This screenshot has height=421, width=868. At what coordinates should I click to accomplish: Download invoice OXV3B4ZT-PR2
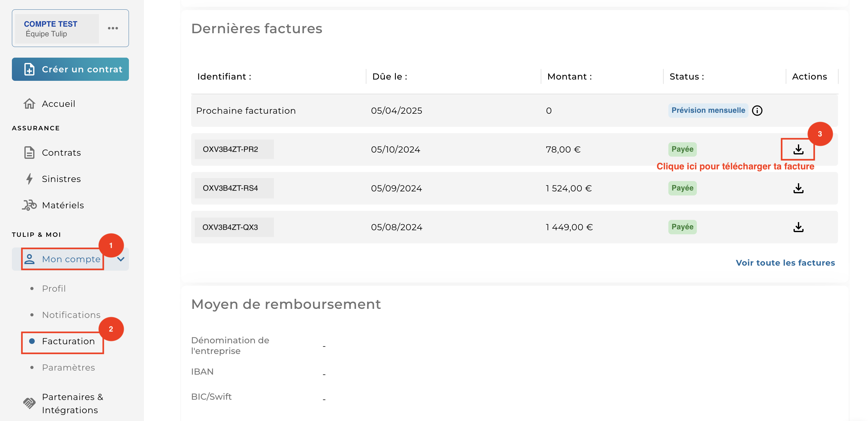click(x=798, y=149)
